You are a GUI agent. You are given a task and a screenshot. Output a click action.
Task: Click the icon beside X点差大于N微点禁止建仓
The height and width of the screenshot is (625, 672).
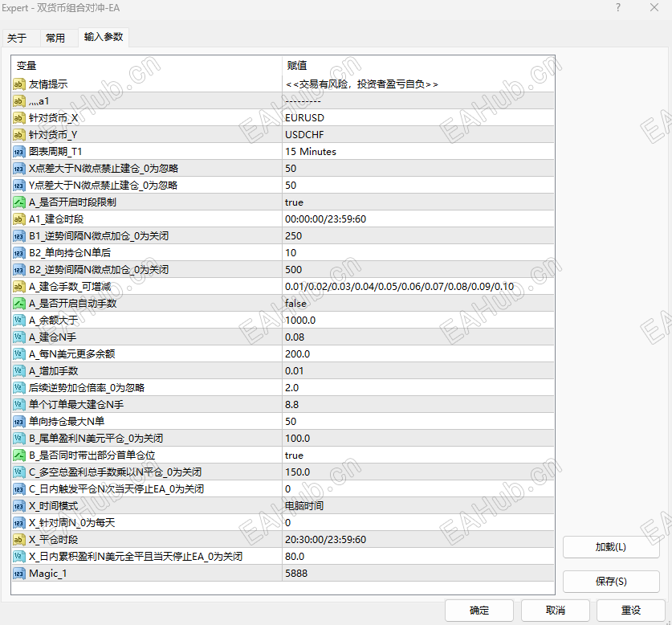click(18, 169)
